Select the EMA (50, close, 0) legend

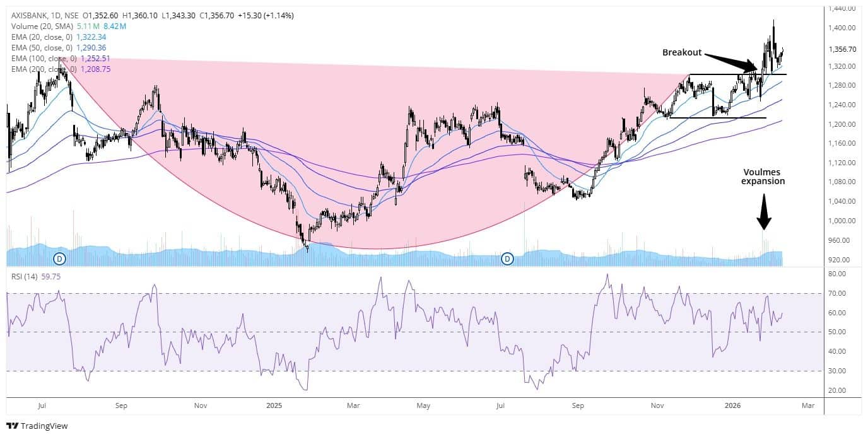(42, 47)
